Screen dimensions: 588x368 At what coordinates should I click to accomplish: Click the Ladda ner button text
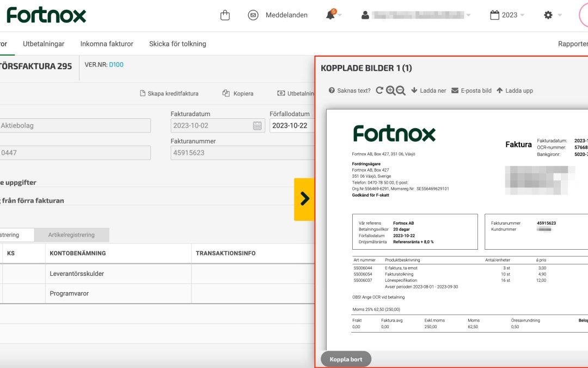coord(433,91)
